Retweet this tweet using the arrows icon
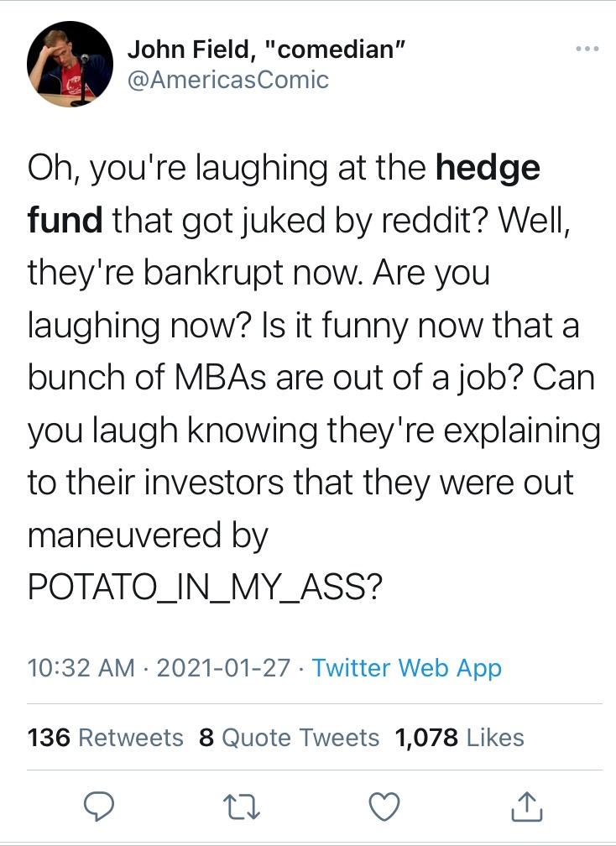Screen dimensions: 616x846 243,807
